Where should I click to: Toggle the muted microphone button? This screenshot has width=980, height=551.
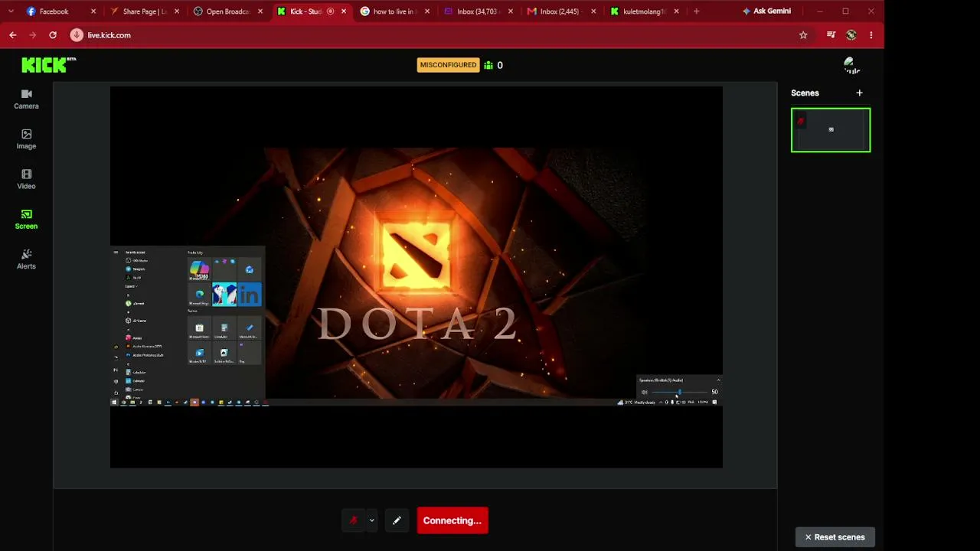(x=353, y=520)
